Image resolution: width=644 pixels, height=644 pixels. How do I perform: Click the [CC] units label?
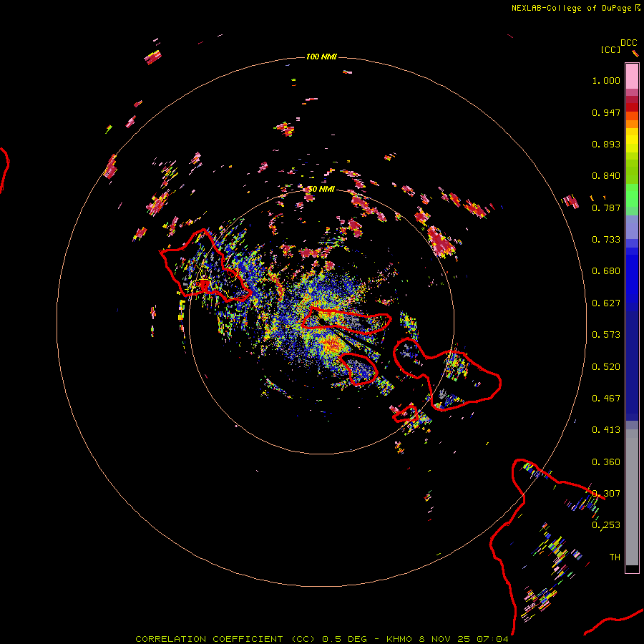pos(610,50)
